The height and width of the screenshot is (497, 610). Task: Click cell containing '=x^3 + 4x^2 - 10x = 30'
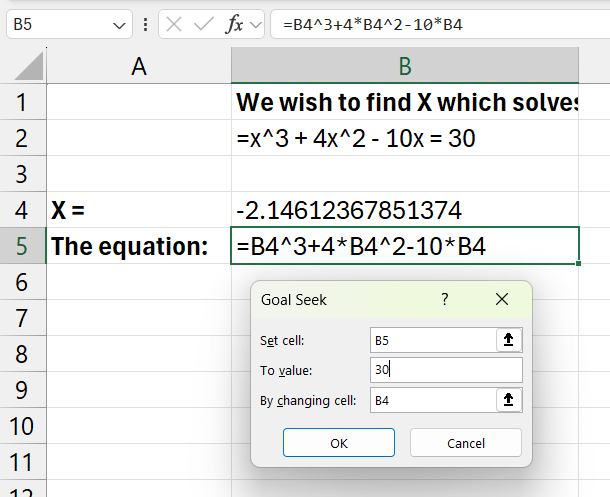point(405,138)
